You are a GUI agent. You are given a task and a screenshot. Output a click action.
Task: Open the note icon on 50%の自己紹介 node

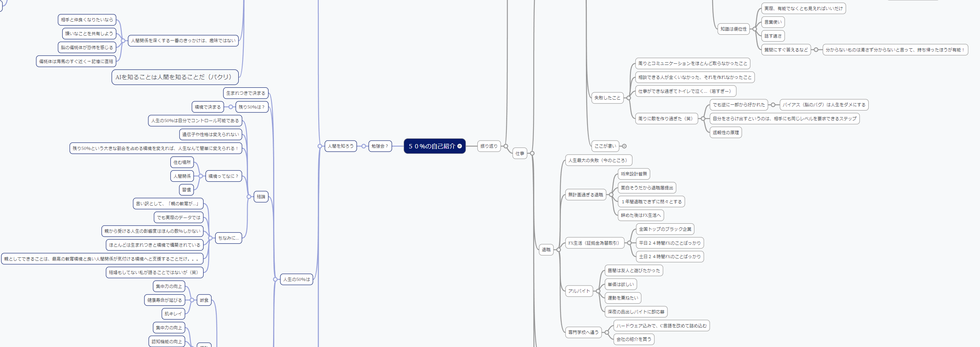point(460,146)
